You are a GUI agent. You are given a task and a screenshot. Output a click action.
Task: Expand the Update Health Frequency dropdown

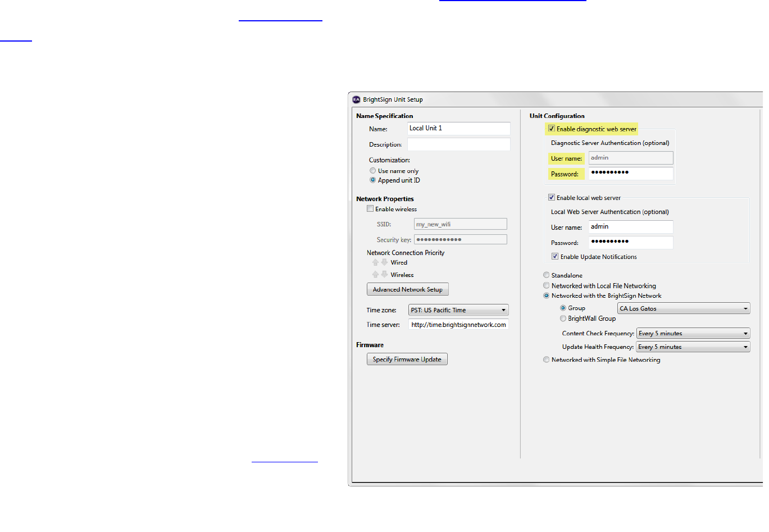tap(693, 347)
